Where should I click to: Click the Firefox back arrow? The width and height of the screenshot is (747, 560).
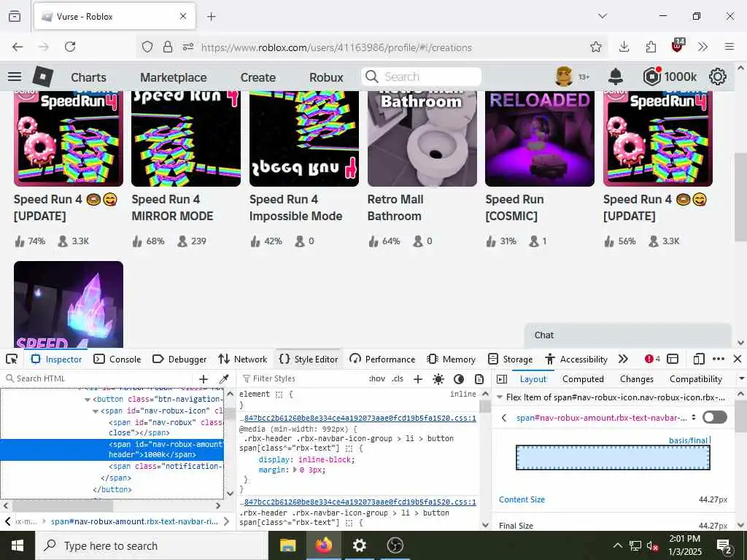[18, 47]
